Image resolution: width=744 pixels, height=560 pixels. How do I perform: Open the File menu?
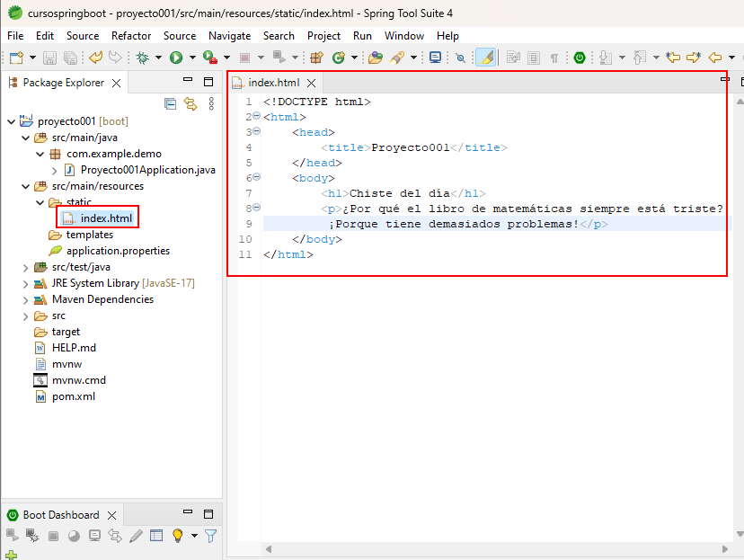pyautogui.click(x=15, y=36)
